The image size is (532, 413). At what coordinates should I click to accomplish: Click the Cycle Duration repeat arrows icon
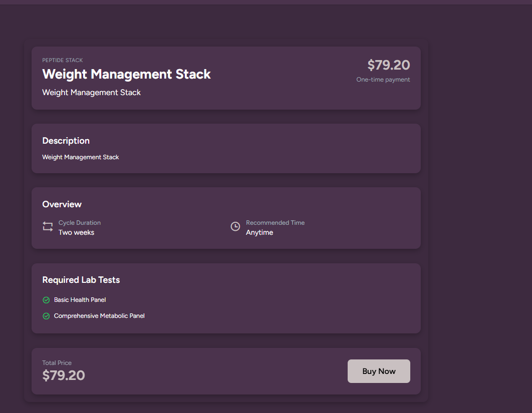pyautogui.click(x=48, y=227)
